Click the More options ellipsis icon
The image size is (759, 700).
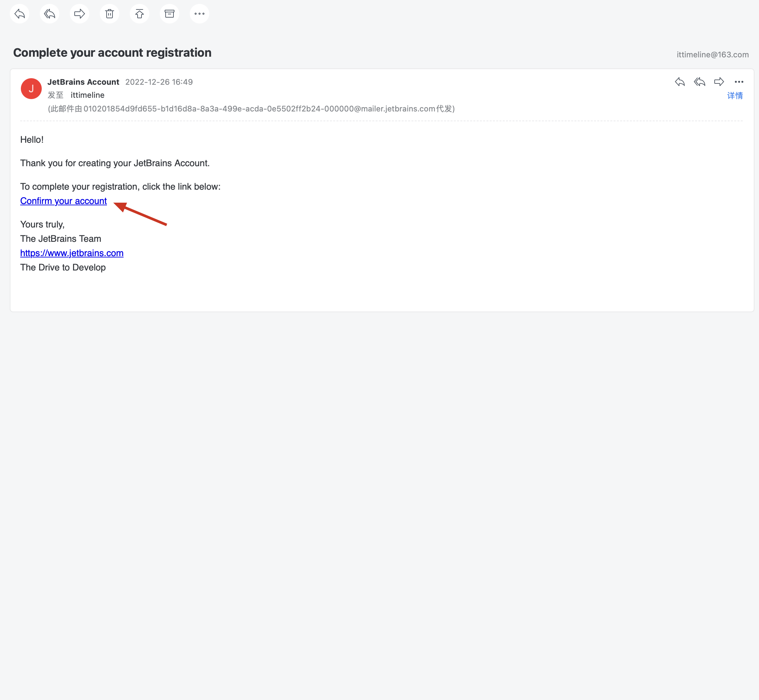point(198,14)
